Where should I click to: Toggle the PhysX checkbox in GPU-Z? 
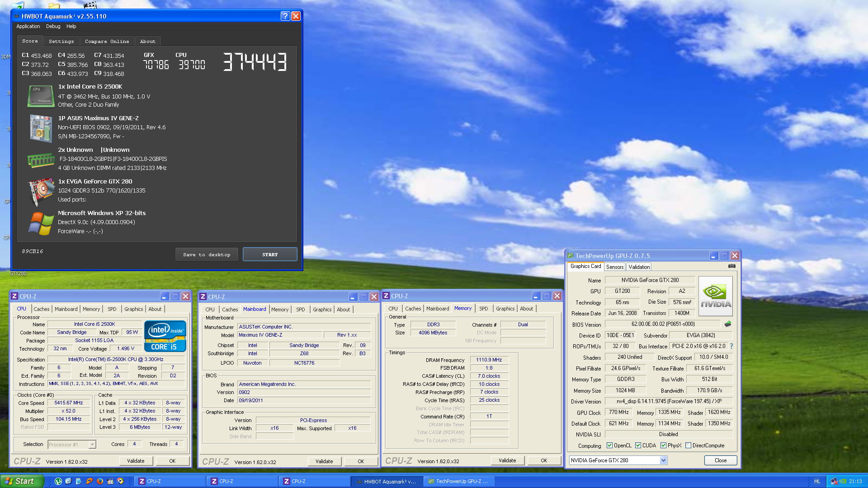(x=663, y=446)
